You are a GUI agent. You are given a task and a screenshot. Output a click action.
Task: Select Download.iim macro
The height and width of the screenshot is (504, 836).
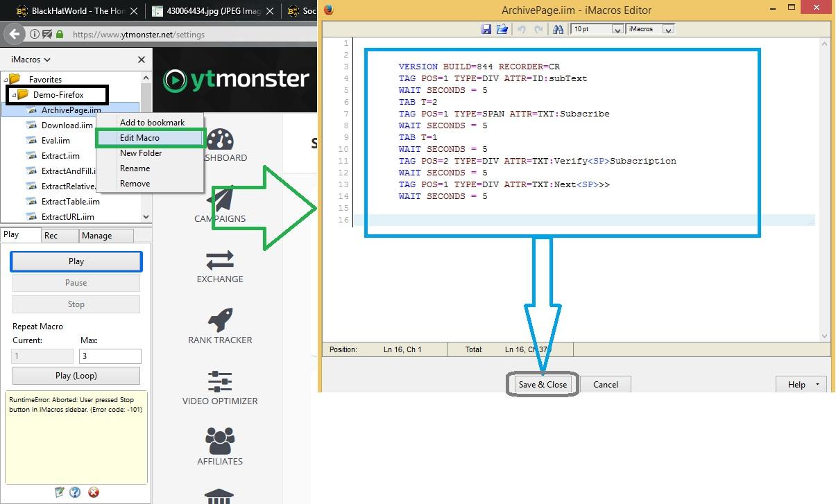pyautogui.click(x=67, y=125)
